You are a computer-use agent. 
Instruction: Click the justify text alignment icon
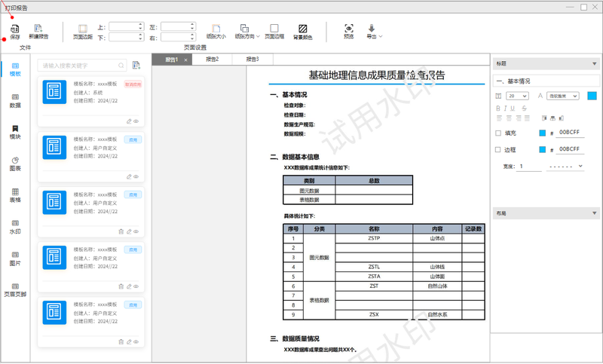point(527,118)
